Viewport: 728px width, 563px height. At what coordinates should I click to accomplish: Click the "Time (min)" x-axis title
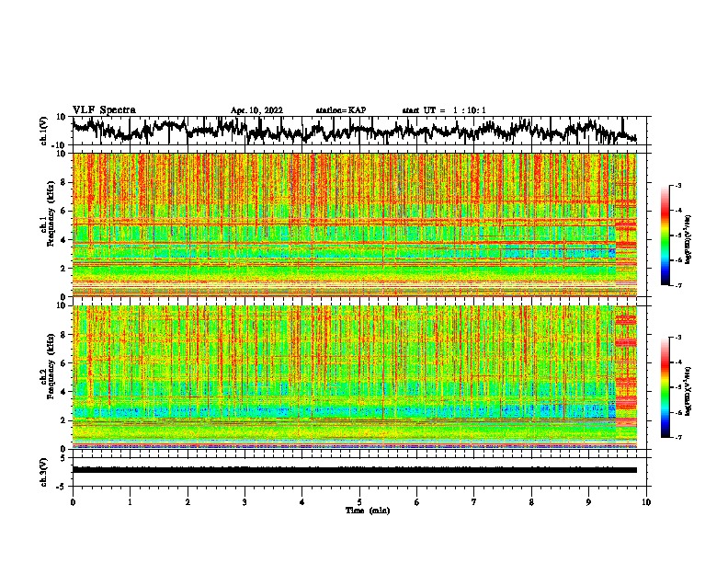[x=368, y=511]
